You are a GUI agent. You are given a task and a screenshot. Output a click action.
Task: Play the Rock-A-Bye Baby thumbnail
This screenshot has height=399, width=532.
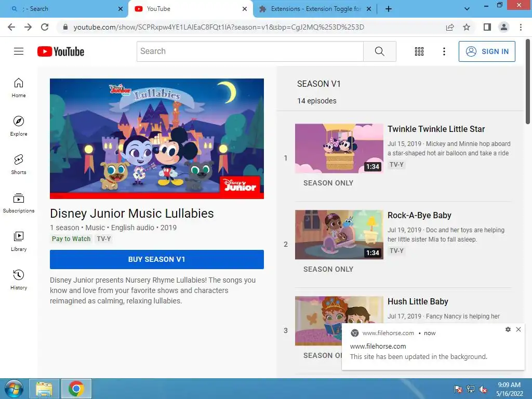point(339,234)
